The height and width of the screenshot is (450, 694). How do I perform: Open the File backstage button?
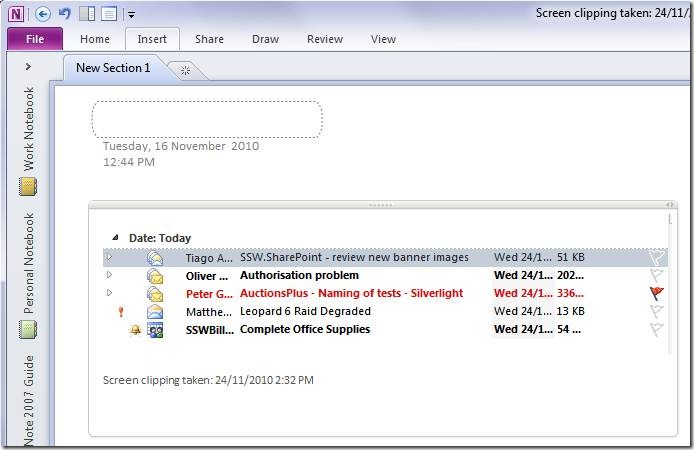click(x=35, y=39)
